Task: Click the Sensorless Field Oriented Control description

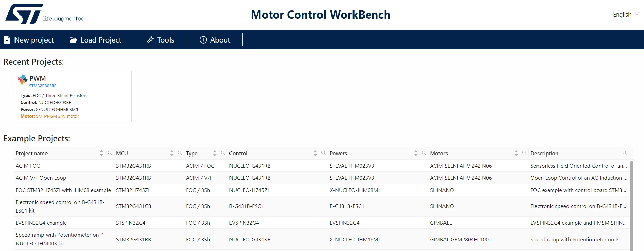Action: click(579, 166)
